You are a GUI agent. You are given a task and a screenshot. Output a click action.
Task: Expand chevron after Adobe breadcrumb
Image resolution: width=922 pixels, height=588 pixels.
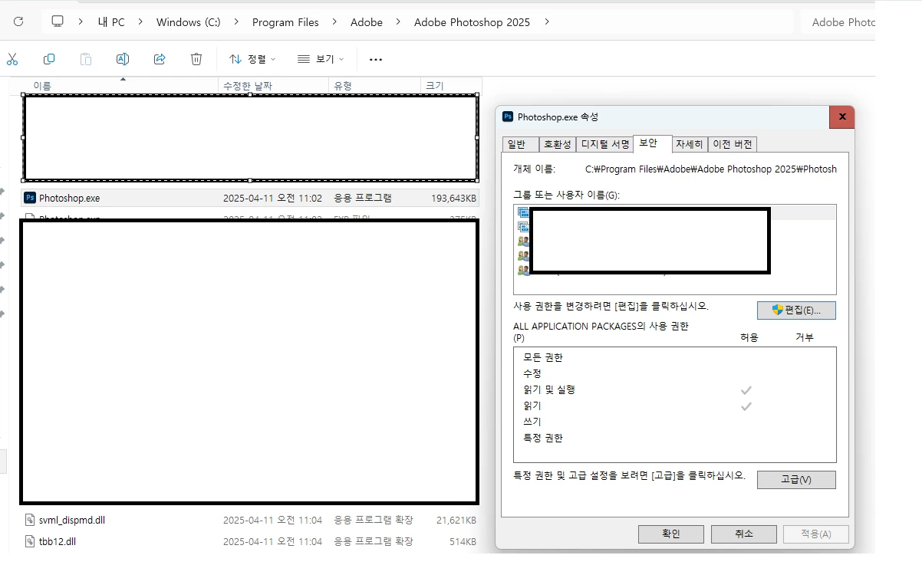398,21
